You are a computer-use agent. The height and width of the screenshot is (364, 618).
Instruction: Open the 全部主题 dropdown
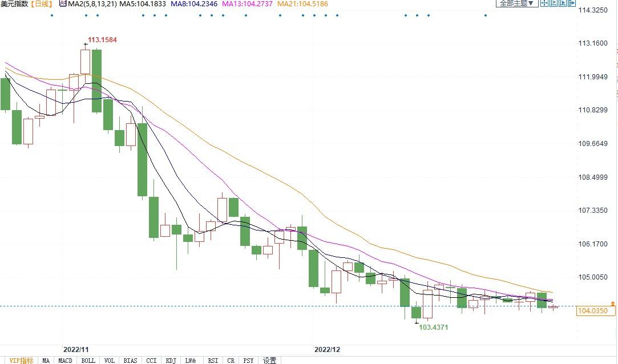516,3
